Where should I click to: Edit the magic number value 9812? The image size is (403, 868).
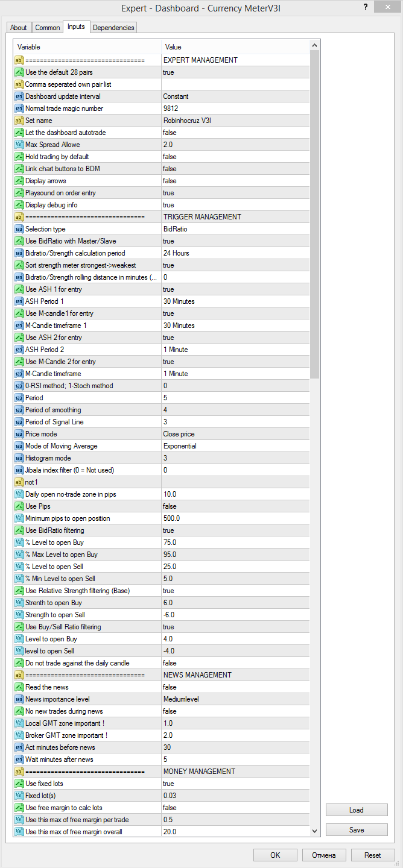coord(235,108)
